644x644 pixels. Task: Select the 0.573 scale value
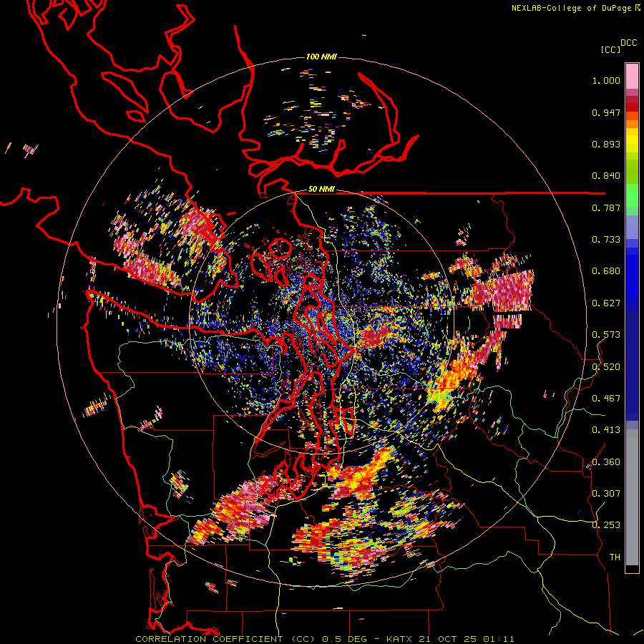(x=606, y=334)
